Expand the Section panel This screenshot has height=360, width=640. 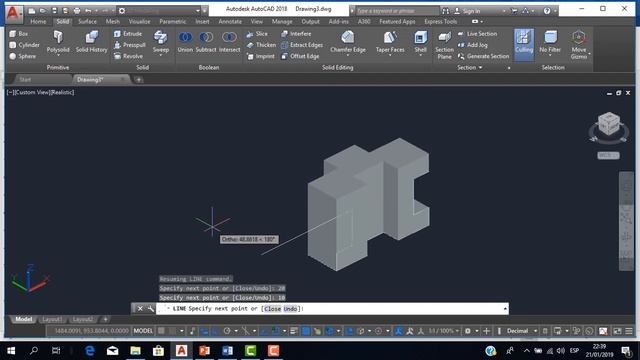point(469,67)
